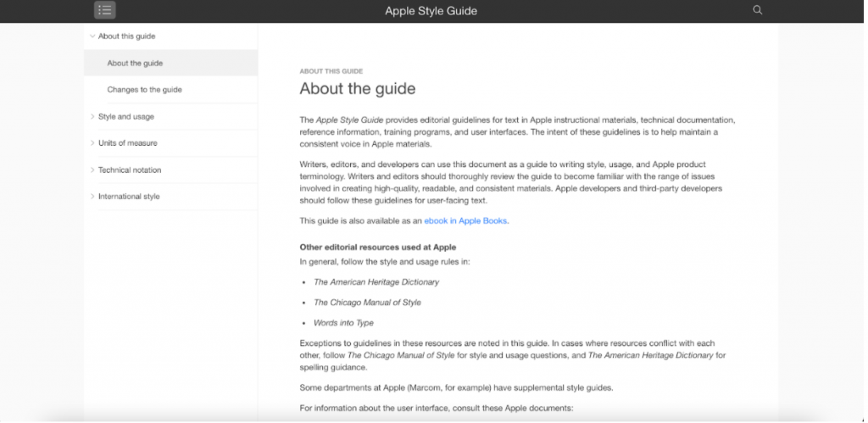Click the ABOUT THIS GUIDE breadcrumb label
This screenshot has width=868, height=423.
(331, 71)
